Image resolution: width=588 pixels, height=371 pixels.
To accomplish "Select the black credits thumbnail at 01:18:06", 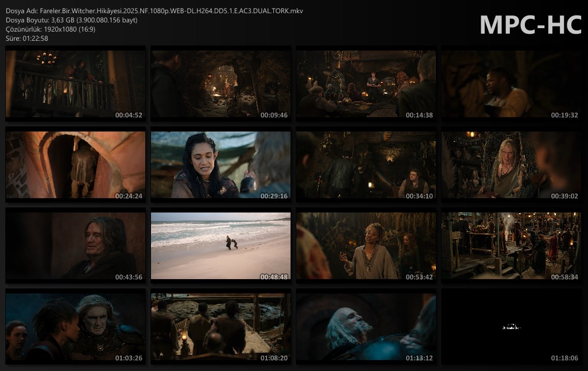I will (x=511, y=327).
